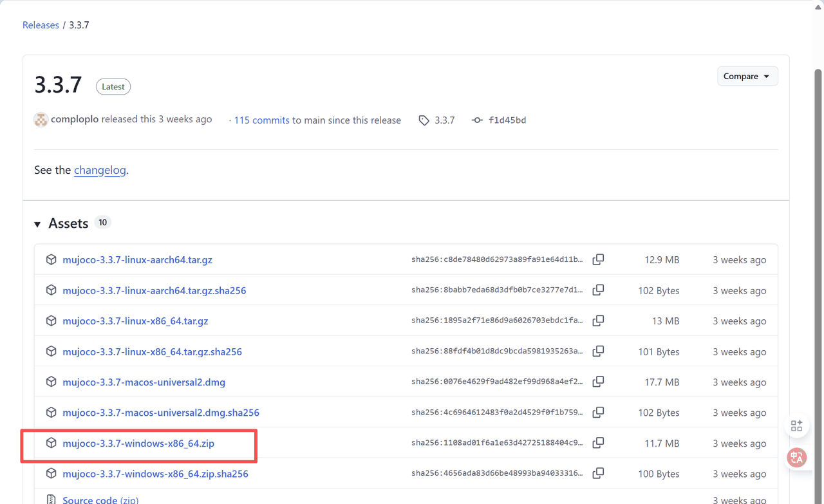Click the comploplo user avatar
The width and height of the screenshot is (824, 504).
pos(41,120)
